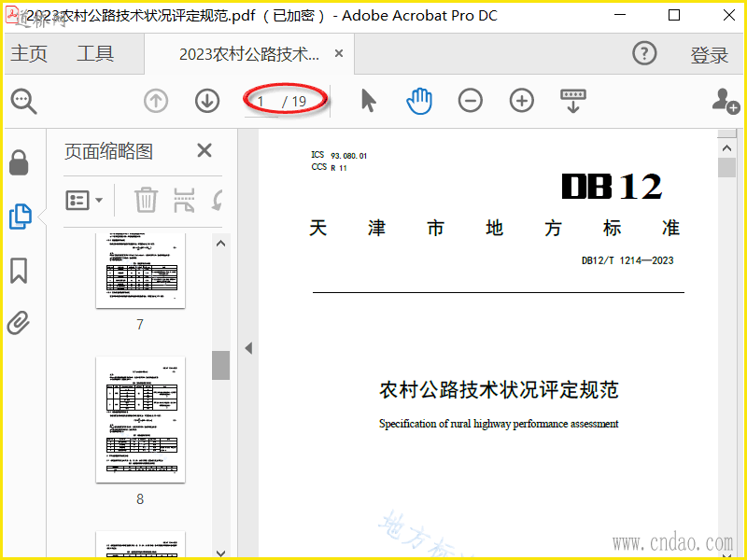Image resolution: width=747 pixels, height=560 pixels.
Task: Open the scrolling page display options
Action: (573, 101)
